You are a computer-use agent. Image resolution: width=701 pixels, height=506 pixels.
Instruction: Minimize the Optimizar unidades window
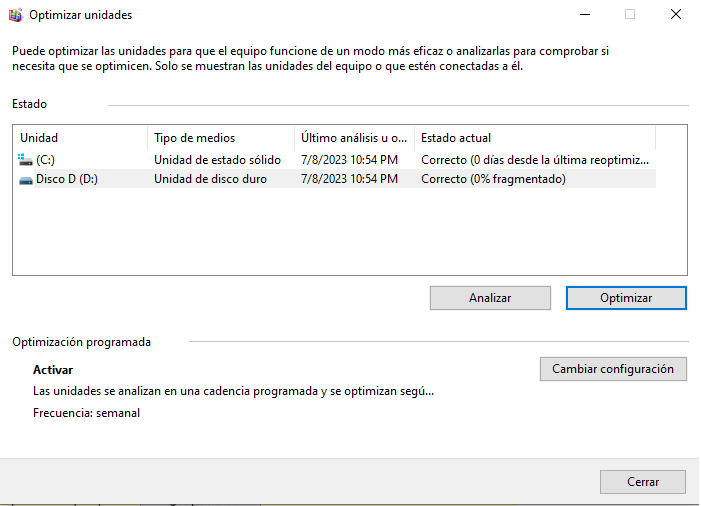coord(583,15)
